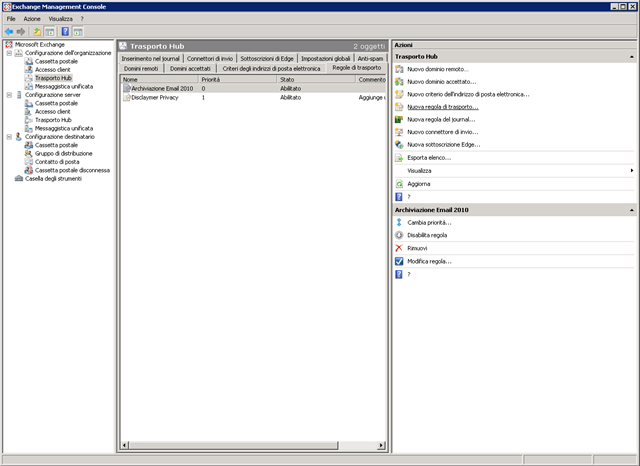
Task: Click the Cassetta postale disconnessa icon
Action: click(x=29, y=170)
